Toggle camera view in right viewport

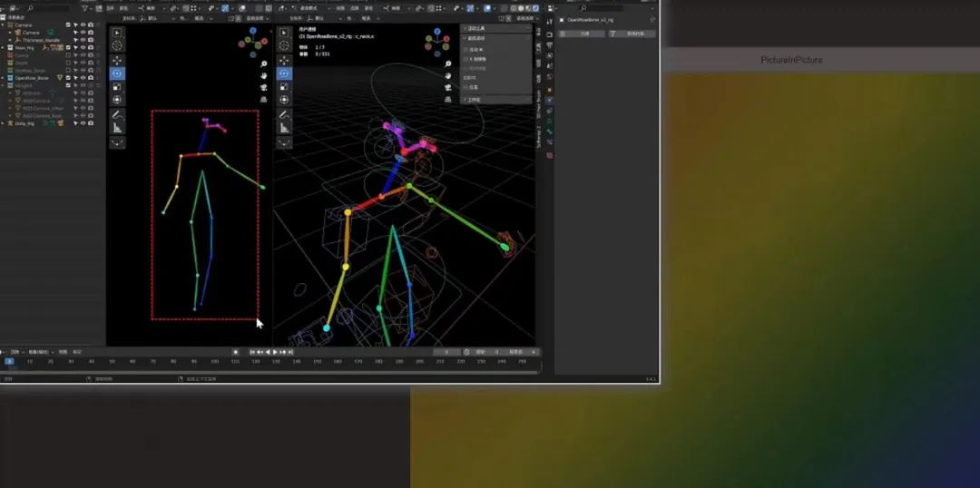pyautogui.click(x=448, y=87)
